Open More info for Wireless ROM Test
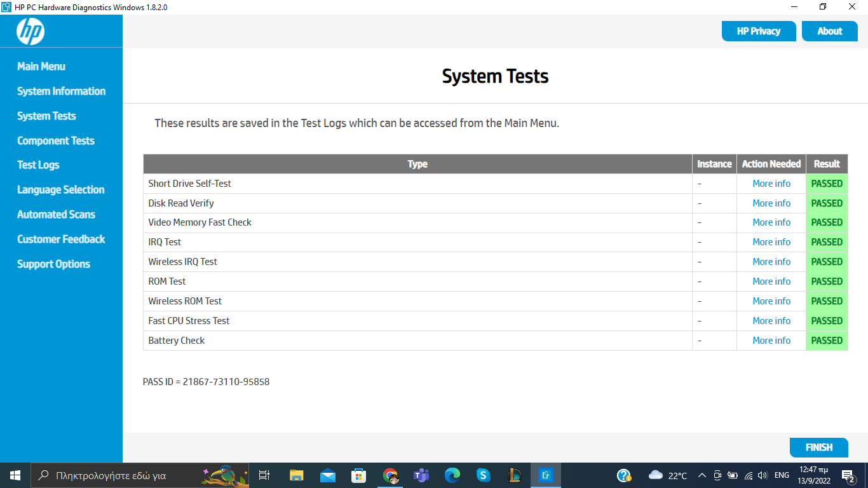Image resolution: width=868 pixels, height=488 pixels. click(x=771, y=301)
